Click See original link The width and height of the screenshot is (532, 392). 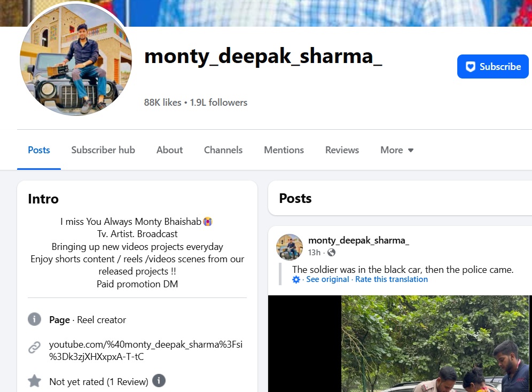pos(327,279)
